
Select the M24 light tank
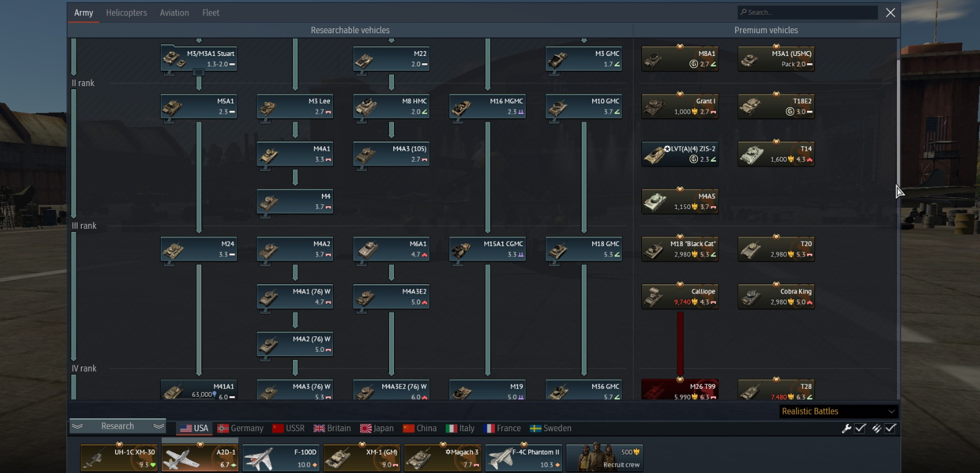click(x=199, y=249)
